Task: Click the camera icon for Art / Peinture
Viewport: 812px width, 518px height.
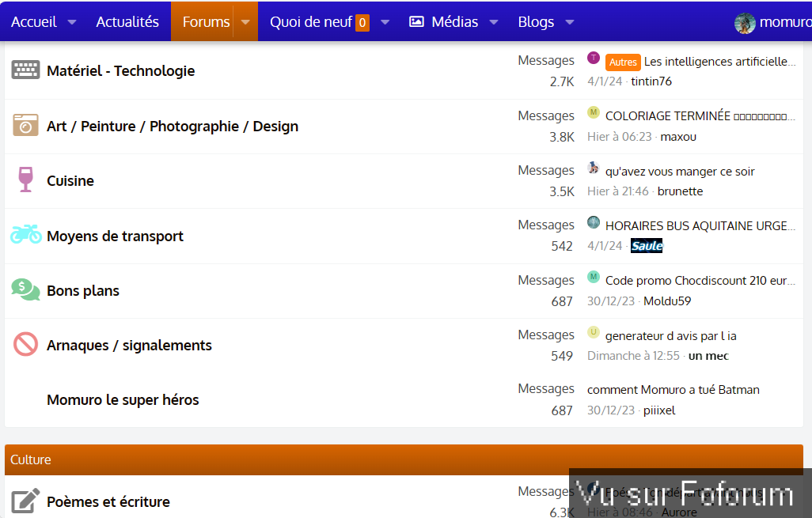Action: pyautogui.click(x=25, y=125)
